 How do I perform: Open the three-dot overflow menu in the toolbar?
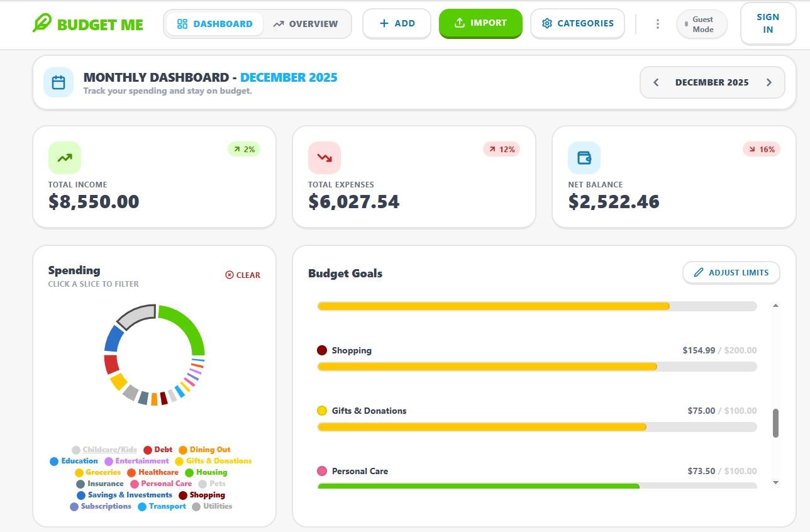click(x=658, y=23)
